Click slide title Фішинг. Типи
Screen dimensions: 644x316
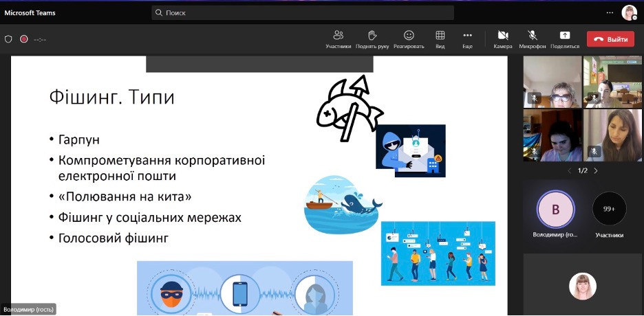pyautogui.click(x=111, y=98)
